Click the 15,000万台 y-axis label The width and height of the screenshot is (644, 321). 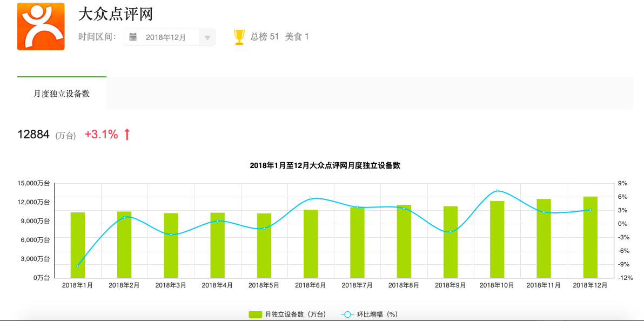point(33,183)
